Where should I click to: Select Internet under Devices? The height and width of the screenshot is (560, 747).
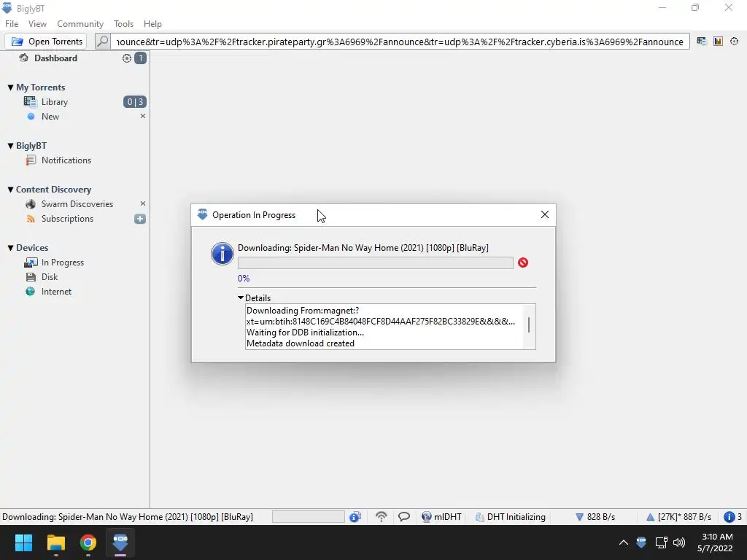coord(56,292)
